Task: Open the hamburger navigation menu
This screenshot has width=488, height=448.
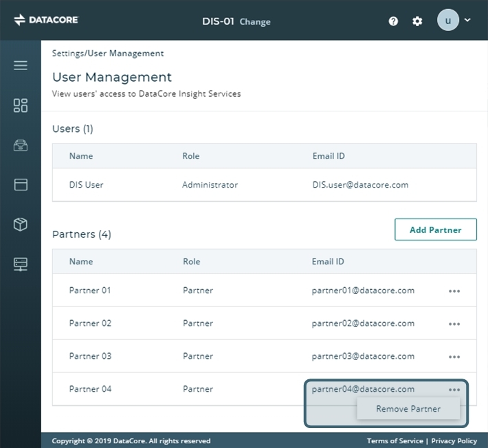Action: tap(21, 65)
